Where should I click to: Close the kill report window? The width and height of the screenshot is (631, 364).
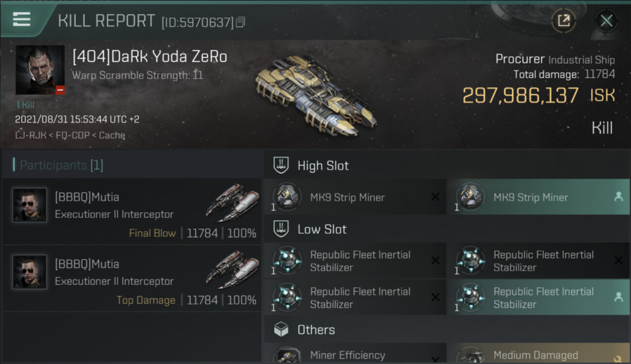pos(606,21)
